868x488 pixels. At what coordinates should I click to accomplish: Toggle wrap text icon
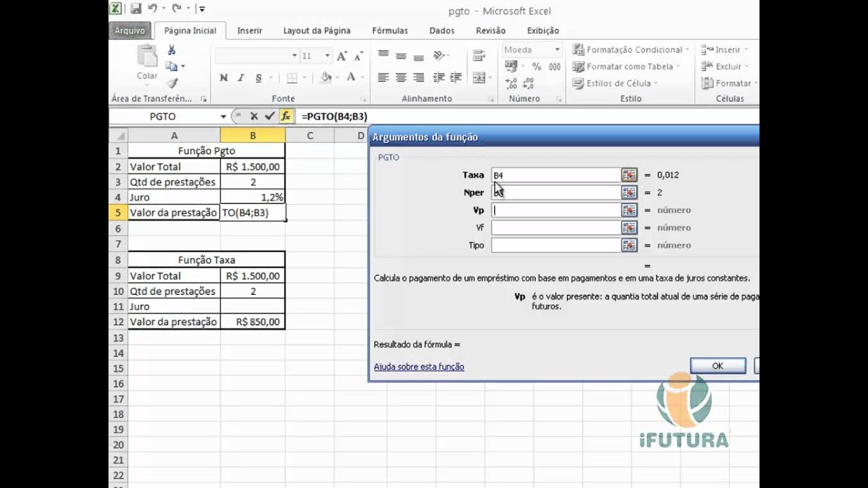click(x=480, y=56)
